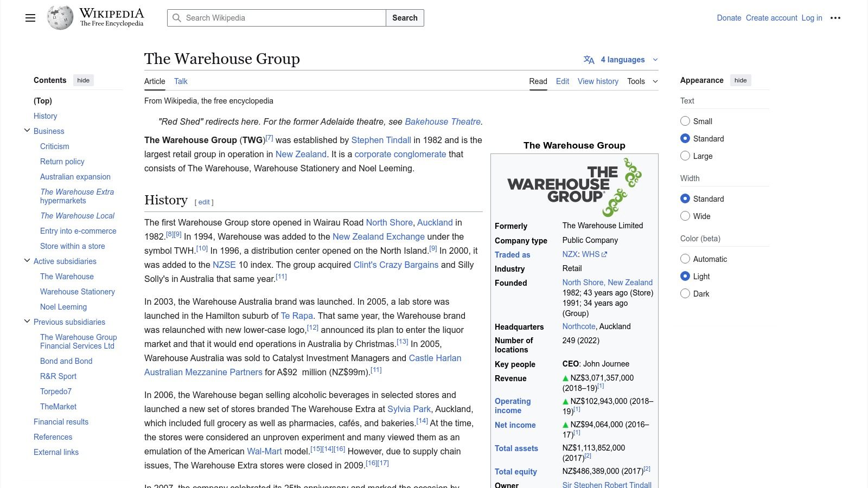The width and height of the screenshot is (868, 488).
Task: Open the 4 languages dropdown
Action: point(622,60)
